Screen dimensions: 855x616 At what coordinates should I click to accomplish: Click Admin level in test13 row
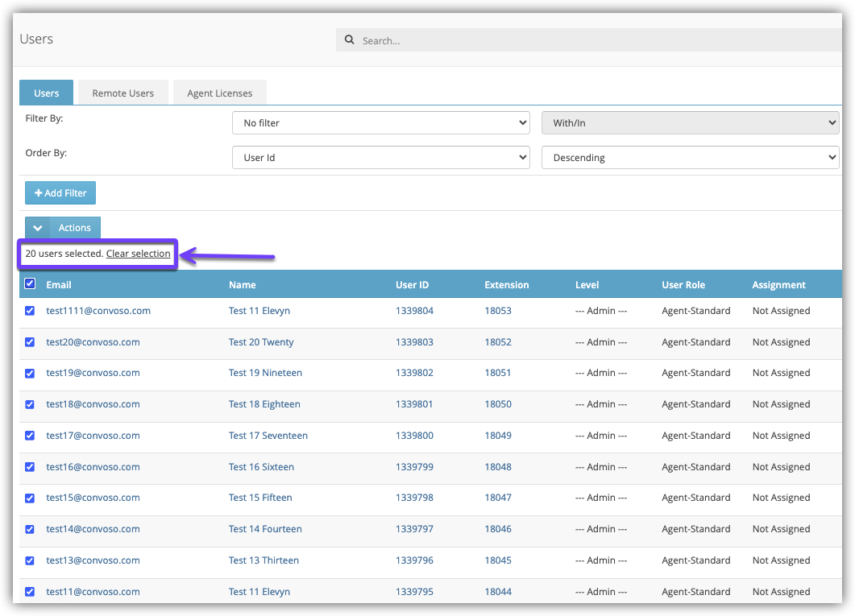pyautogui.click(x=601, y=560)
